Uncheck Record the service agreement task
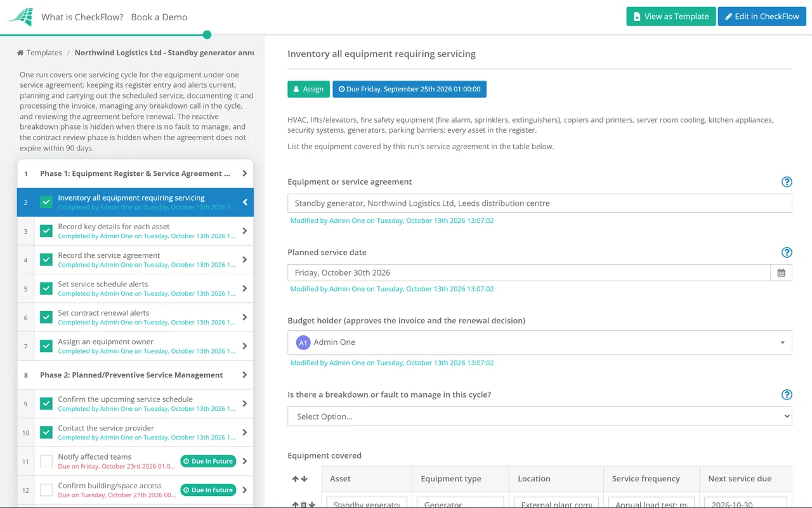 (46, 260)
